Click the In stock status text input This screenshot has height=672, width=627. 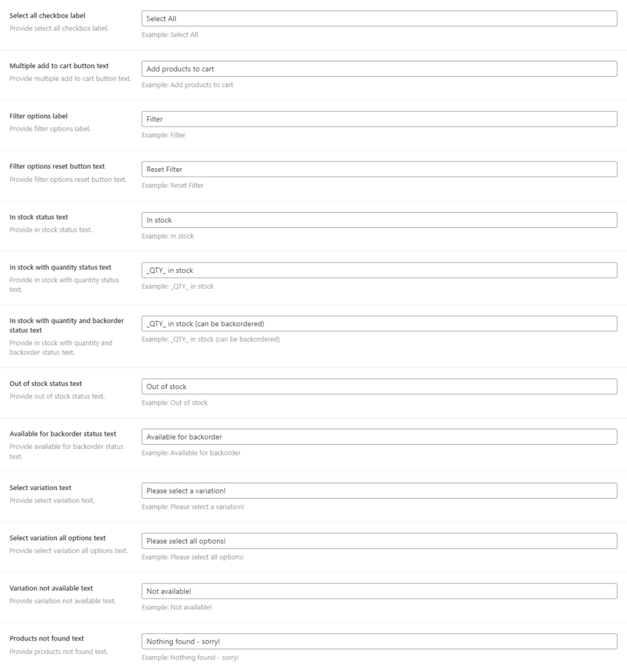pos(379,220)
